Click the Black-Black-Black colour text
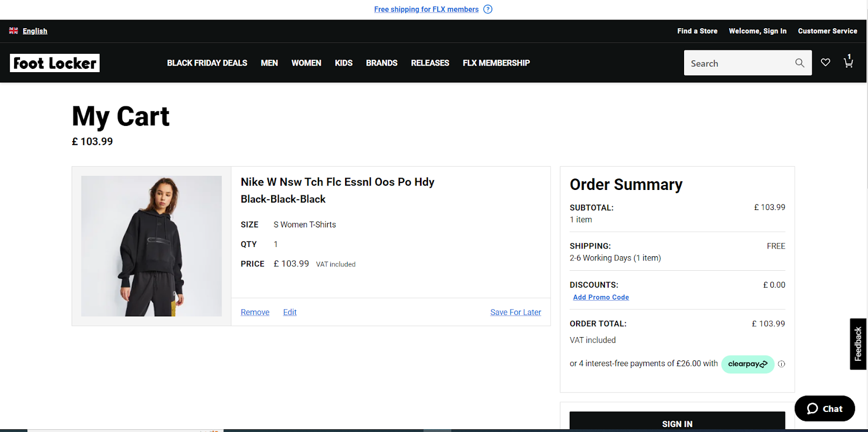This screenshot has height=432, width=868. click(283, 199)
